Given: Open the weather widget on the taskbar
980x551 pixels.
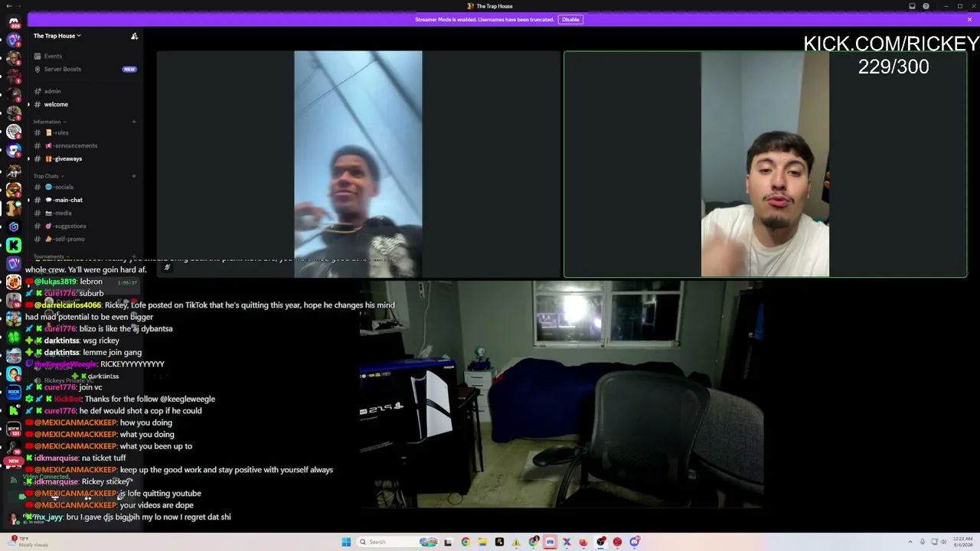Looking at the screenshot, I should (27, 542).
